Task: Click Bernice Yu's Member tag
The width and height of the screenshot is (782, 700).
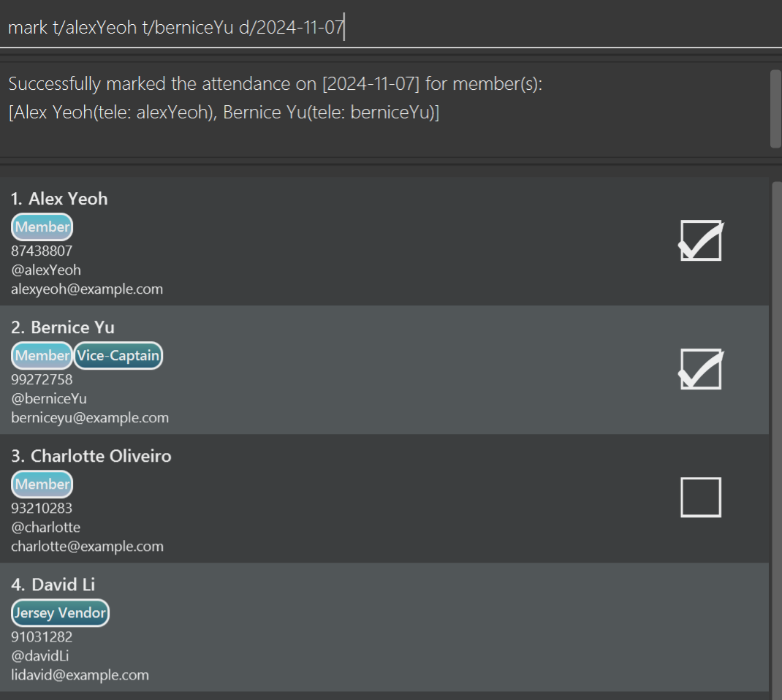Action: (x=42, y=356)
